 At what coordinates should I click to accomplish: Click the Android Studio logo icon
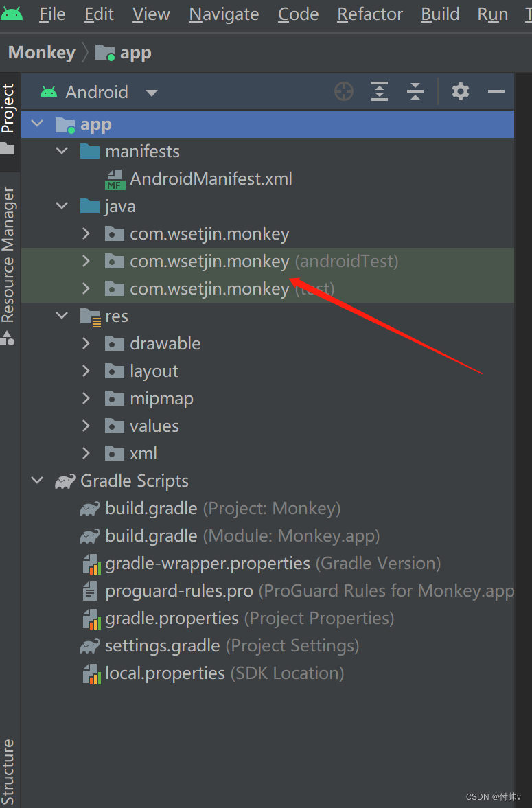[x=12, y=14]
